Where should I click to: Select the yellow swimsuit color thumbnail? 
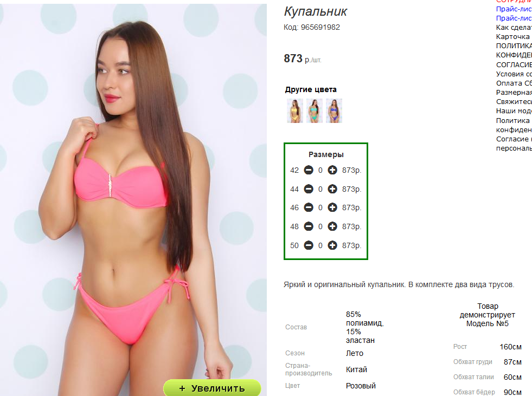pyautogui.click(x=295, y=111)
